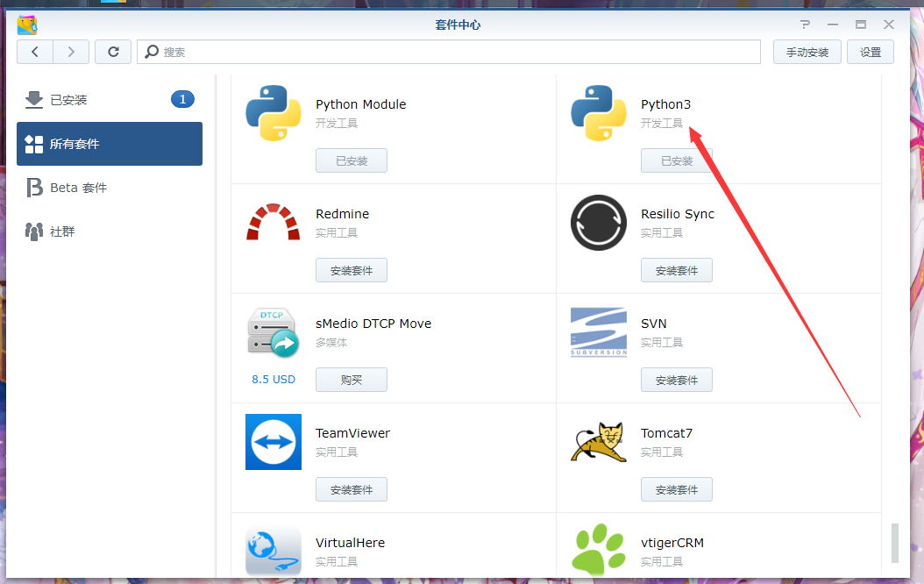Open 手动安装 manual install
The image size is (924, 584).
click(x=807, y=52)
